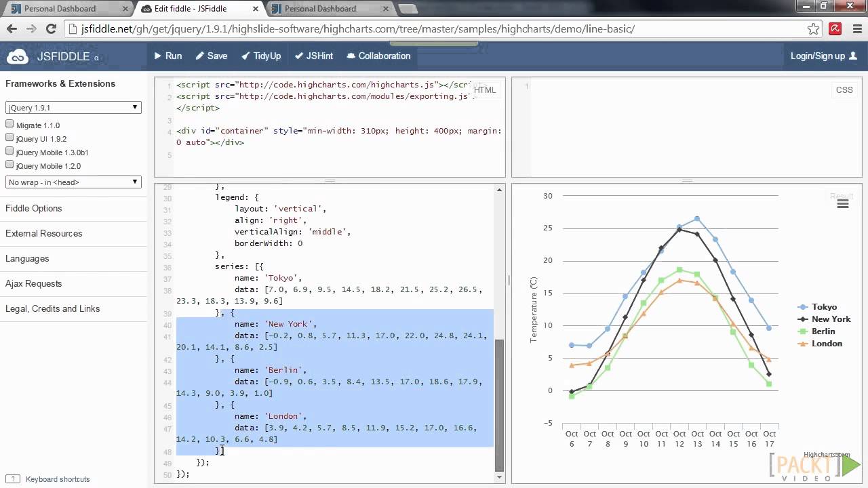This screenshot has width=868, height=488.
Task: Switch to the third Personal Dashboard tab
Action: (328, 9)
